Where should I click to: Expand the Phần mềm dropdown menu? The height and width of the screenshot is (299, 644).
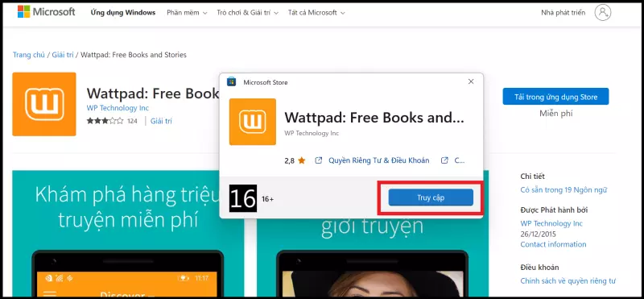187,13
